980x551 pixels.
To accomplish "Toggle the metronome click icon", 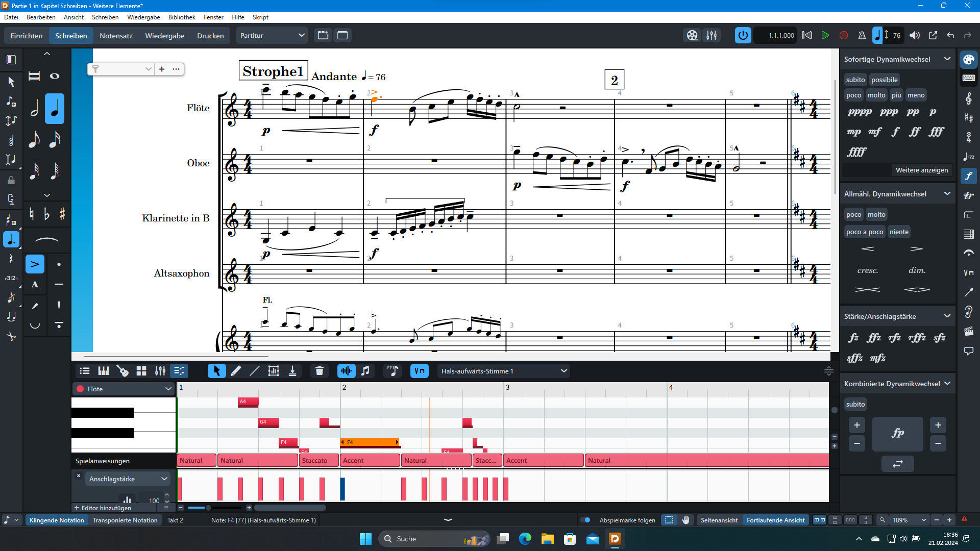I will pyautogui.click(x=862, y=35).
